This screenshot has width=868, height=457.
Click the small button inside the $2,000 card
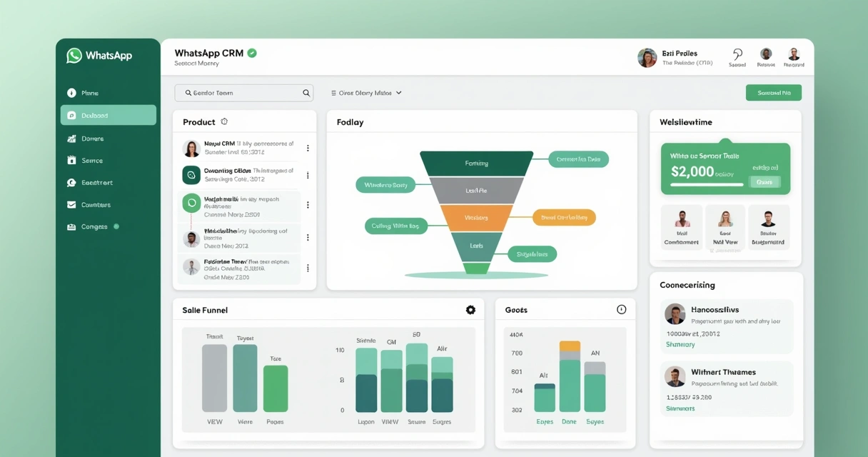click(764, 182)
